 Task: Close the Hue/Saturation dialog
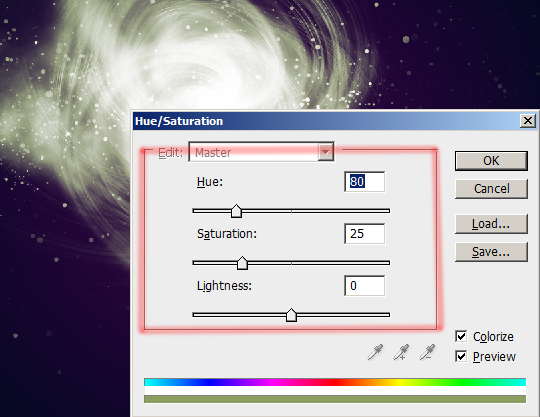(x=528, y=121)
